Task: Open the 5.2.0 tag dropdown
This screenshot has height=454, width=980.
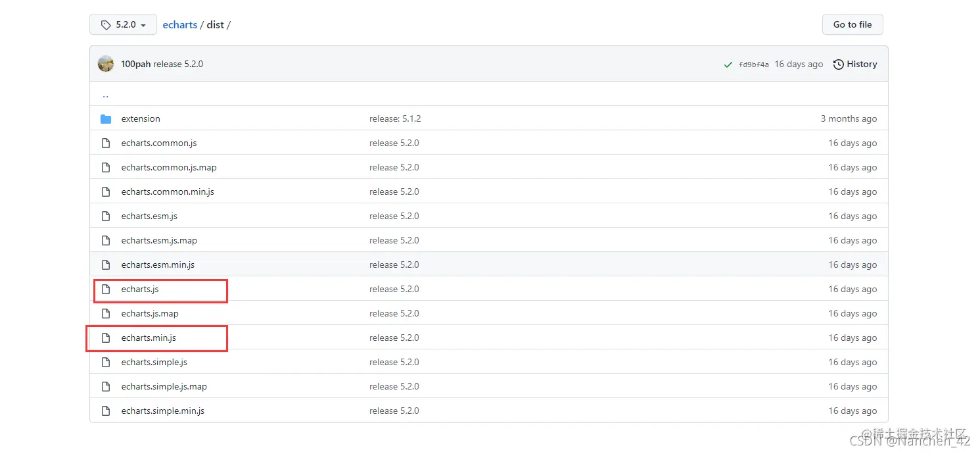Action: pyautogui.click(x=123, y=24)
